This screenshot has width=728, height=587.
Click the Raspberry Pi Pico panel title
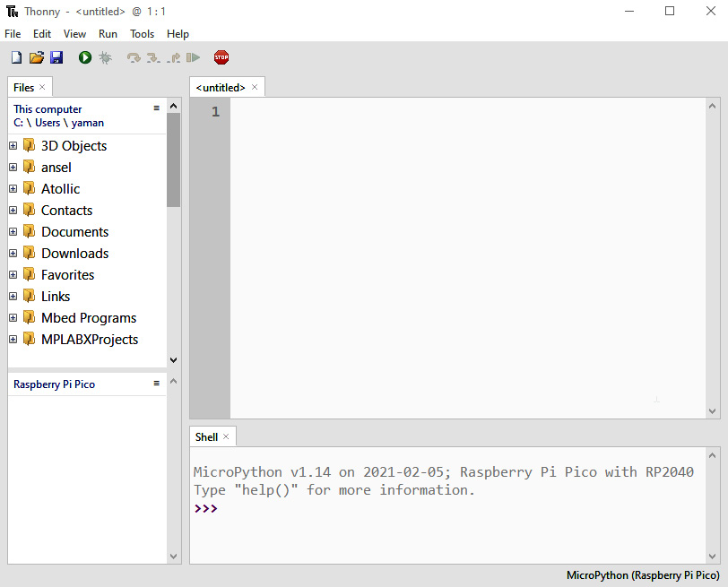pos(54,384)
